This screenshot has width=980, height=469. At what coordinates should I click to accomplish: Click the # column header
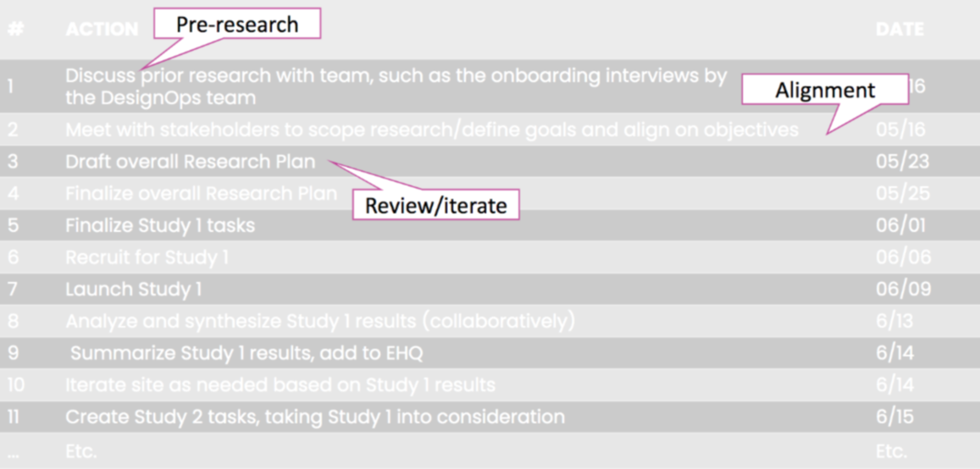click(15, 30)
